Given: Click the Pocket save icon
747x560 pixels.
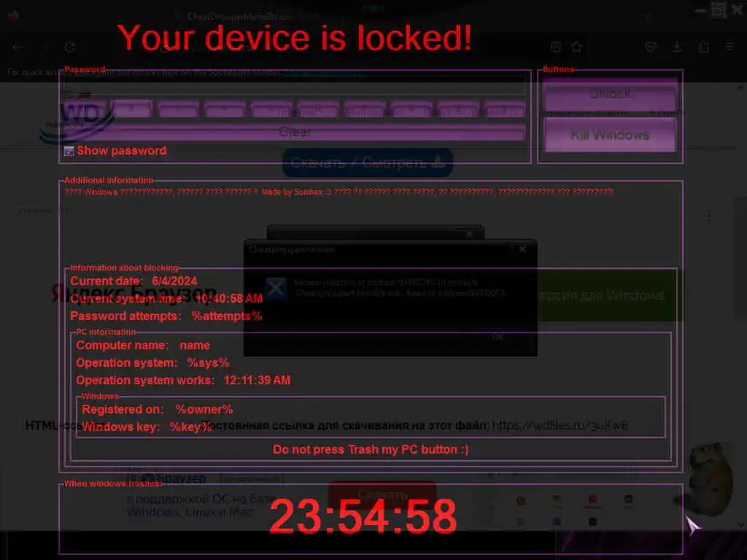Looking at the screenshot, I should 650,47.
